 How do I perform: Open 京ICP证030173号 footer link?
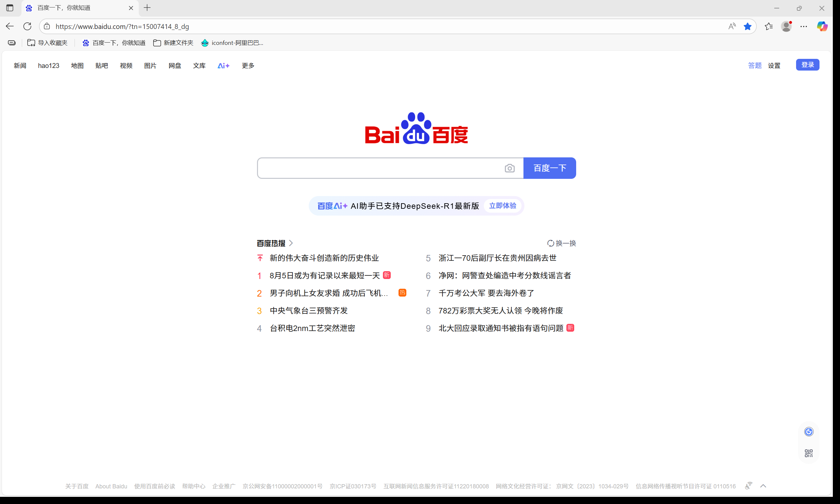click(x=353, y=486)
